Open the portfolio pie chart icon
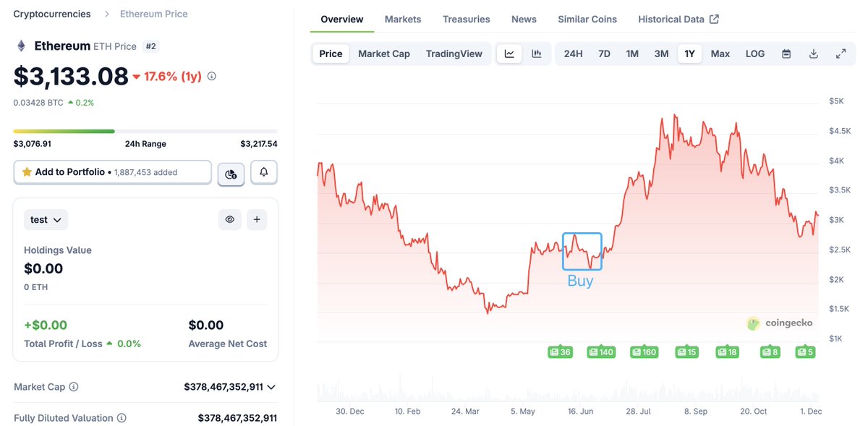The height and width of the screenshot is (426, 868). pyautogui.click(x=231, y=173)
